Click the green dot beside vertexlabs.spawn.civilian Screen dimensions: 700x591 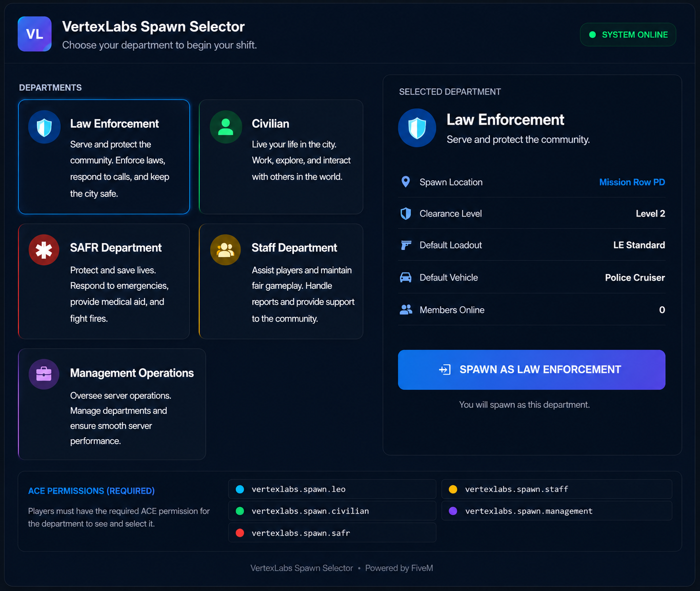tap(239, 511)
